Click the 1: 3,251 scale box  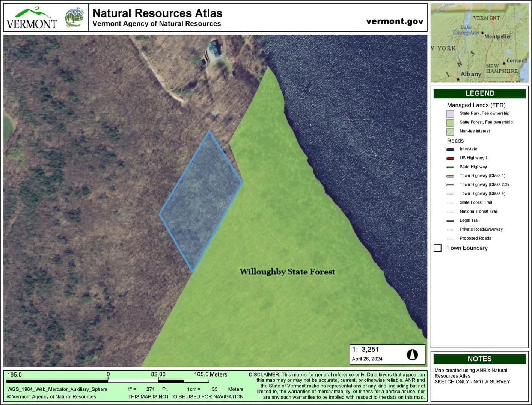[x=387, y=354]
